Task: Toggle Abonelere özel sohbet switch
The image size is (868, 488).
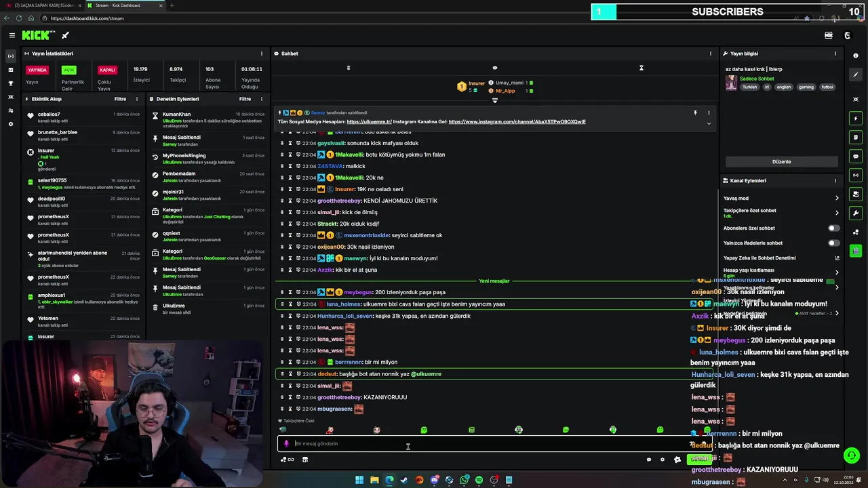Action: coord(833,228)
